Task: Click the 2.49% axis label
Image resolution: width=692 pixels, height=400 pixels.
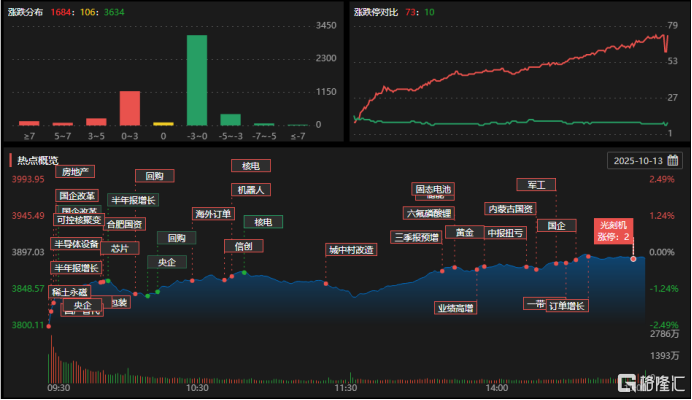Action: [x=662, y=179]
